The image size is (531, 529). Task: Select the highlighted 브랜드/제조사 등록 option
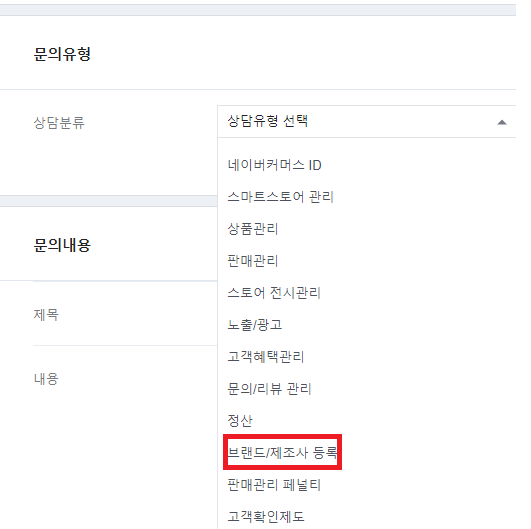click(x=282, y=452)
